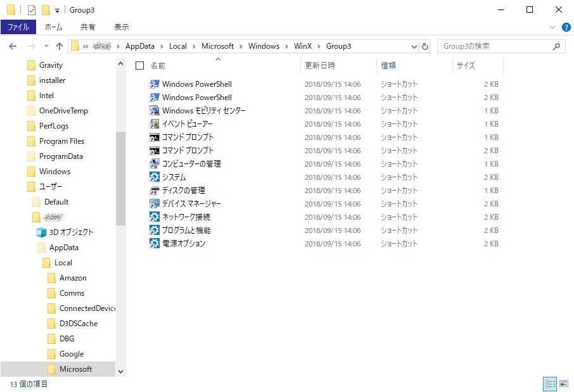Open the chevron after Windows breadcrumb
The image size is (574, 392).
click(286, 46)
